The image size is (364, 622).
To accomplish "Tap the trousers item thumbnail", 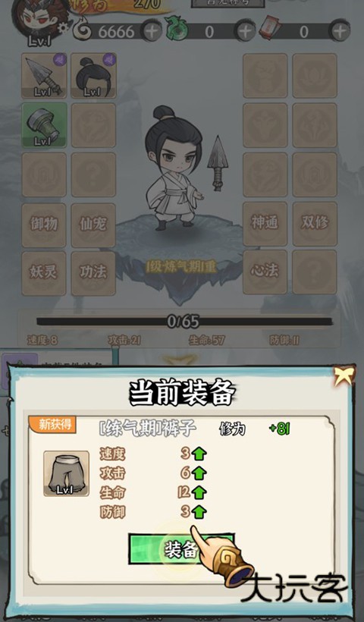I will 66,473.
